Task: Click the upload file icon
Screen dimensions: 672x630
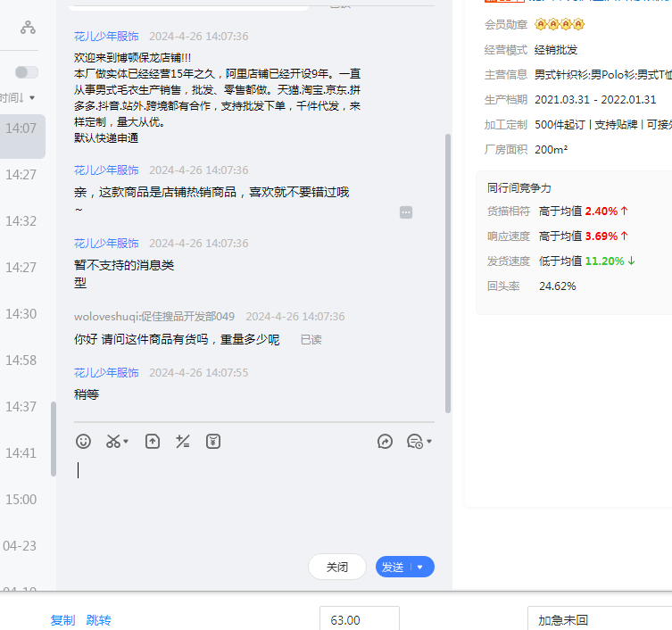Action: click(x=153, y=441)
